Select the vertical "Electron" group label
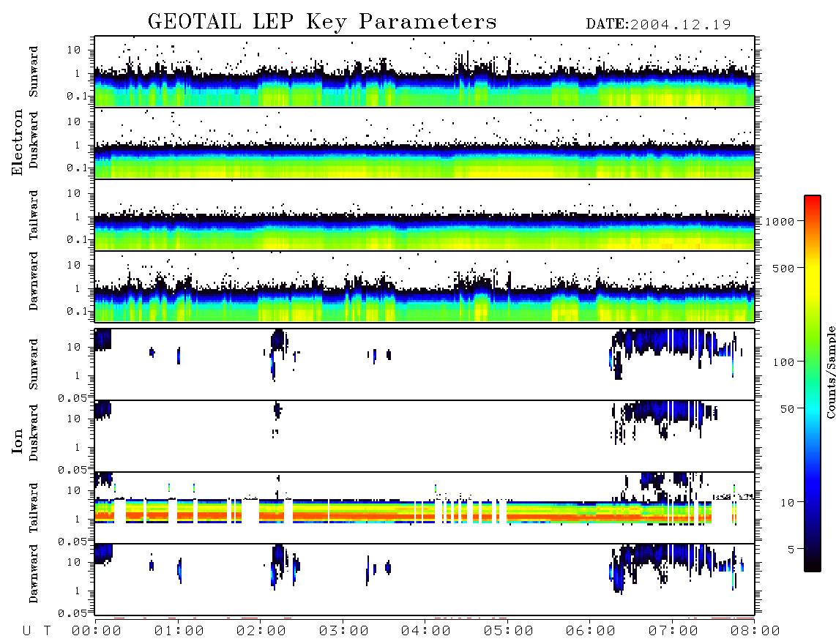 point(17,143)
